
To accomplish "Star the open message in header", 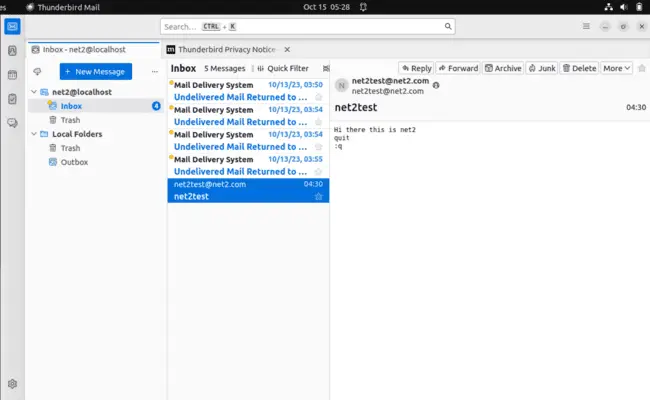I will point(642,68).
